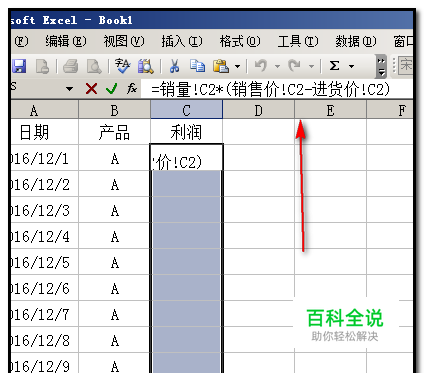
Task: Open the Name Box dropdown arrow
Action: (69, 89)
